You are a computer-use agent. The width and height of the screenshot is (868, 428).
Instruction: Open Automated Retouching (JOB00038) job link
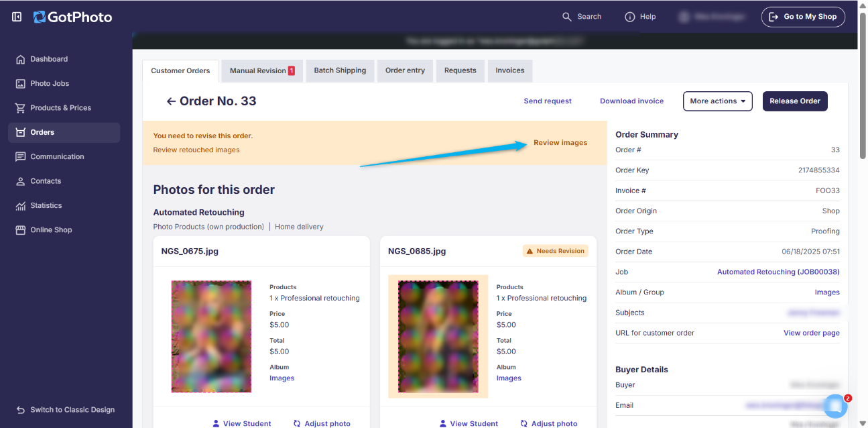(778, 272)
